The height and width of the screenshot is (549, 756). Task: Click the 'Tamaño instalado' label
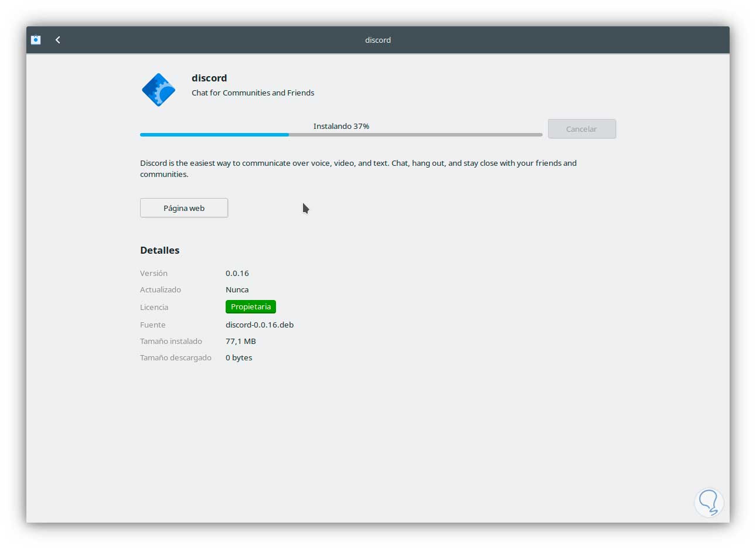[171, 341]
